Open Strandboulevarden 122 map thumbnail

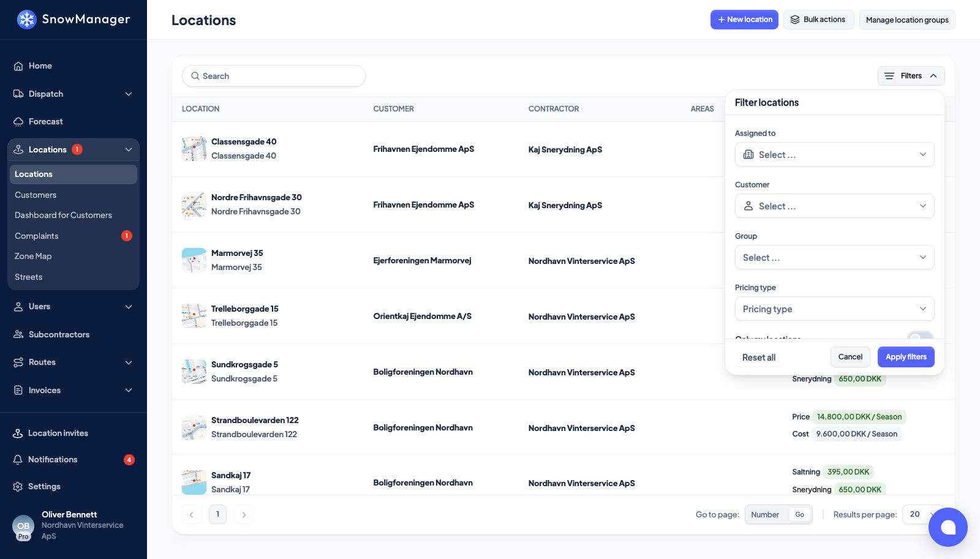[x=194, y=427]
